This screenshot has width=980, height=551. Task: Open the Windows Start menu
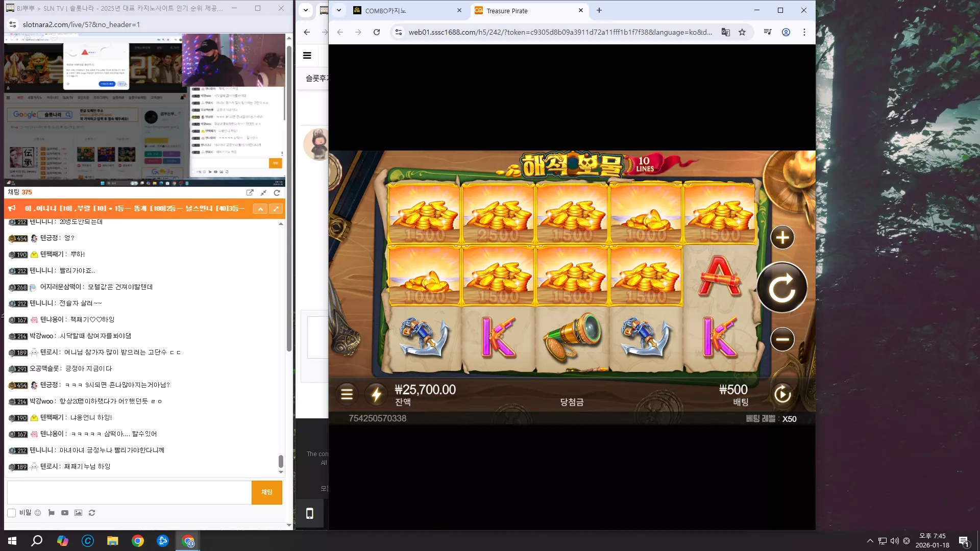pyautogui.click(x=12, y=541)
